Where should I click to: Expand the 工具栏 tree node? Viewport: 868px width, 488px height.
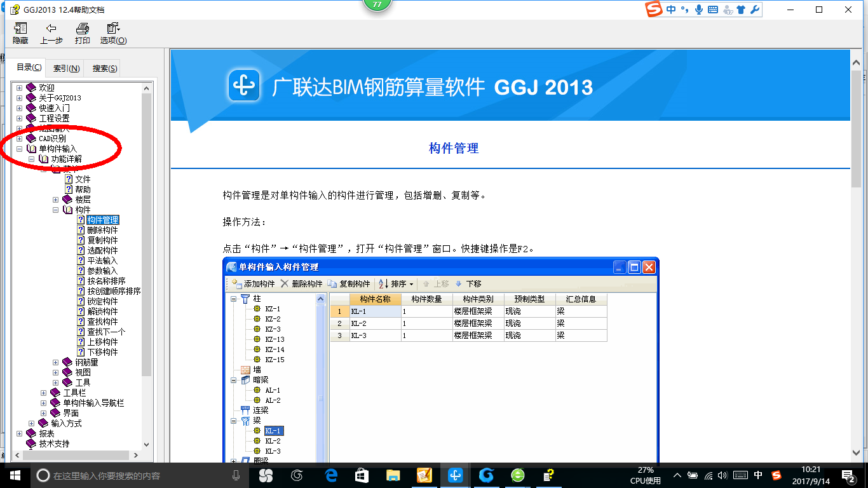[x=43, y=393]
